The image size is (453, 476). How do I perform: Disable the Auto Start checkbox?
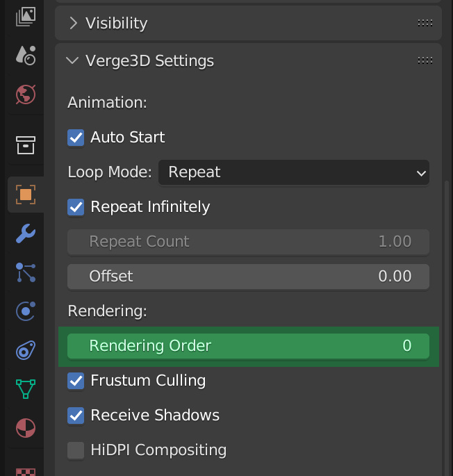tap(76, 138)
